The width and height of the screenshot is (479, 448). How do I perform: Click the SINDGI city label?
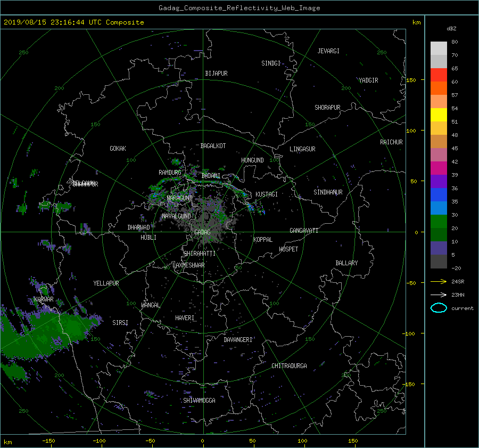pyautogui.click(x=271, y=63)
